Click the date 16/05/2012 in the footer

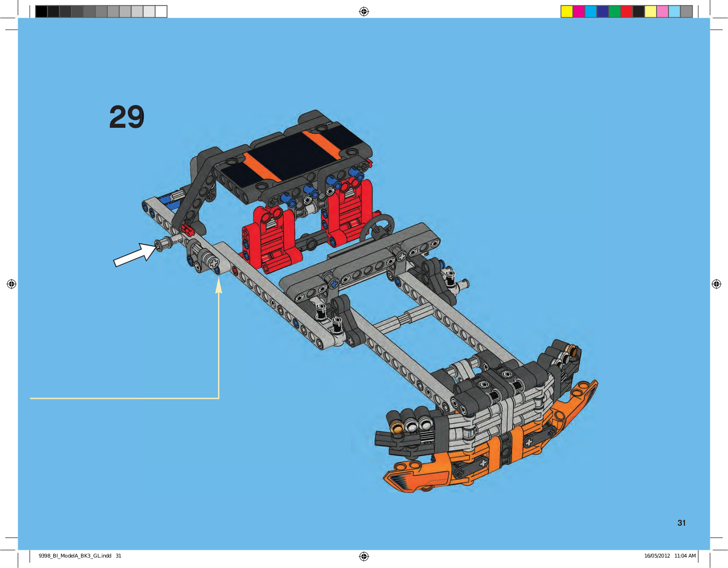click(657, 556)
